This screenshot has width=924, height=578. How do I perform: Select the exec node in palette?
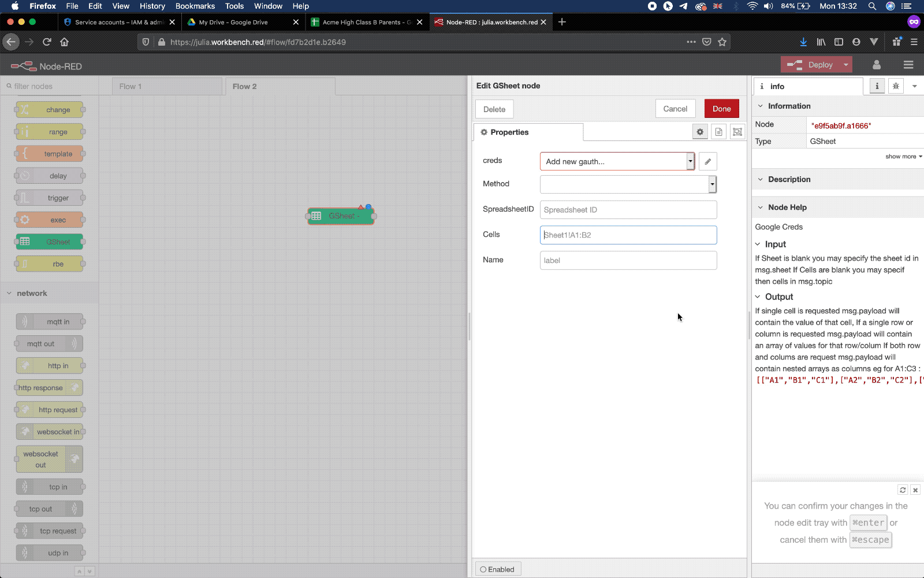[50, 220]
